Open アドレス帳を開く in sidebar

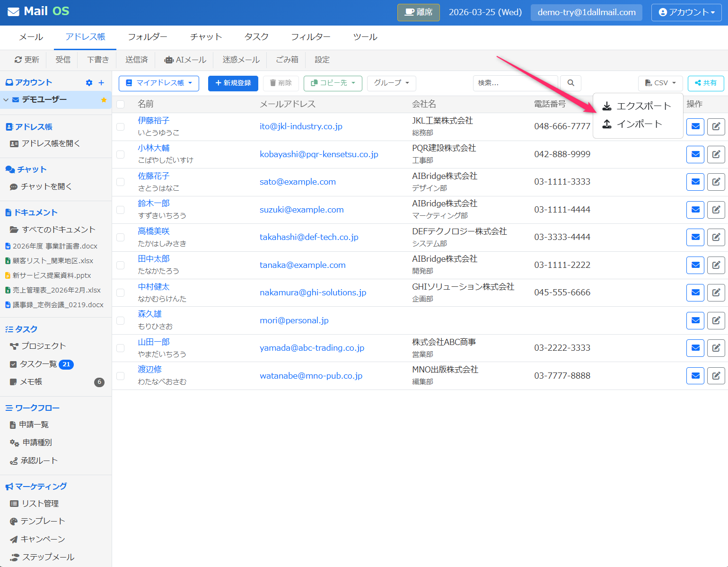tap(45, 143)
